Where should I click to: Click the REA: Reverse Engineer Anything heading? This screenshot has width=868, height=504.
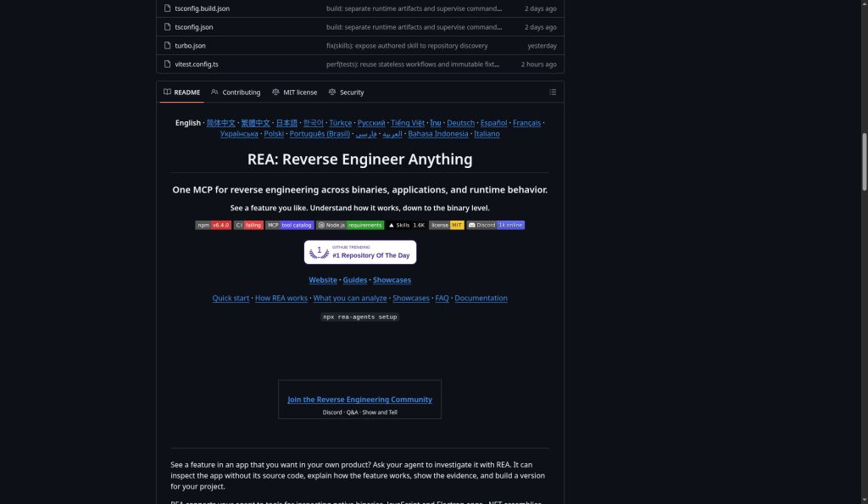(359, 160)
